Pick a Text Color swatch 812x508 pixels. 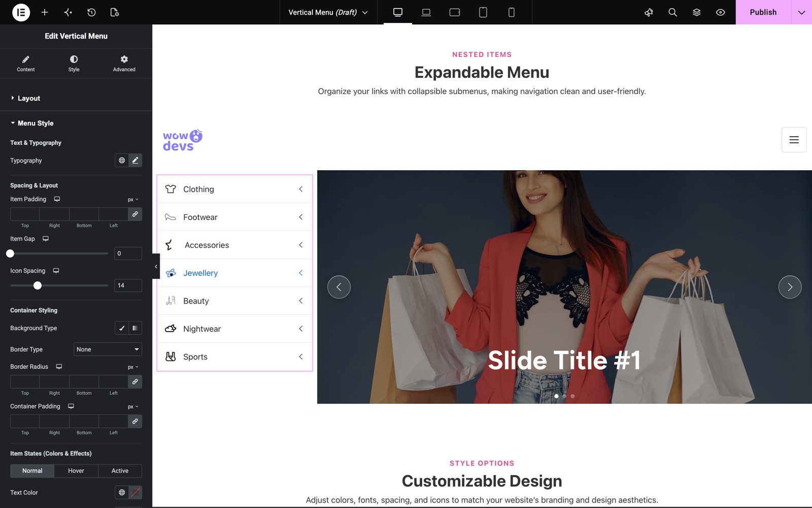[x=135, y=493]
